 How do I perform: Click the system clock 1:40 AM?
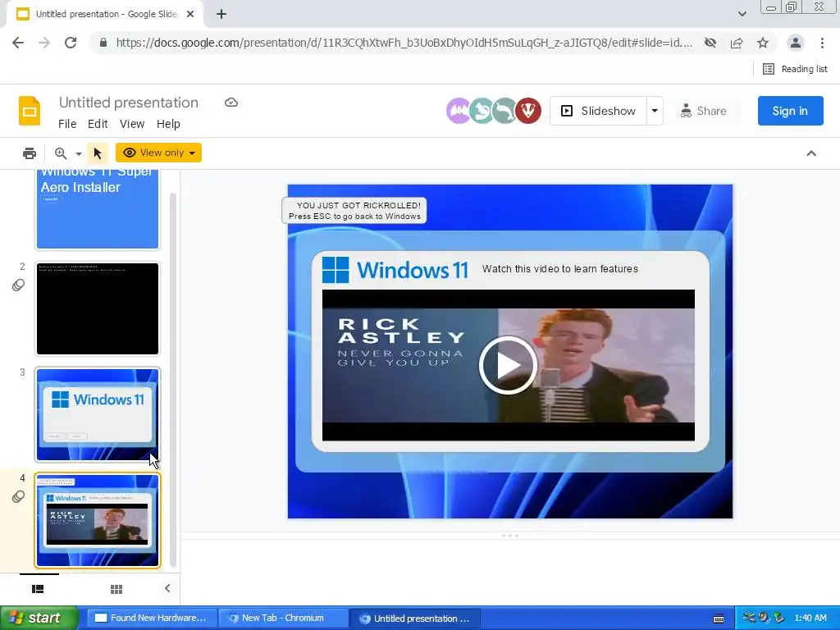pos(810,619)
